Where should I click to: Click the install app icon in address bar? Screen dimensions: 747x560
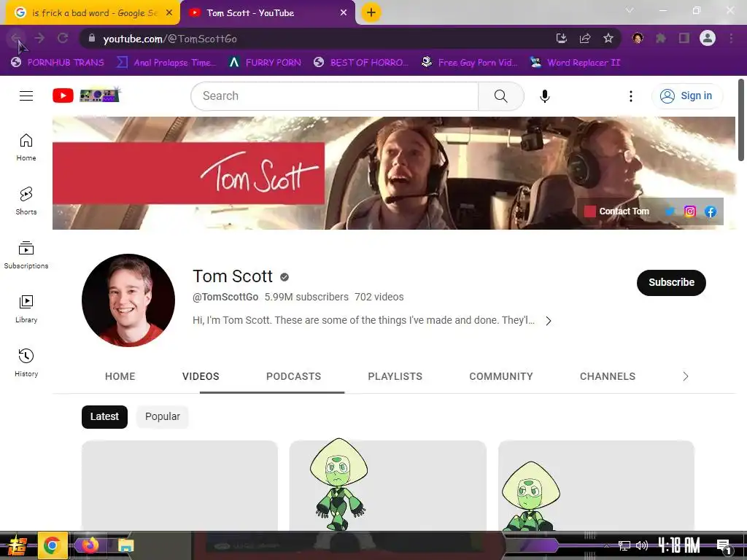(562, 39)
